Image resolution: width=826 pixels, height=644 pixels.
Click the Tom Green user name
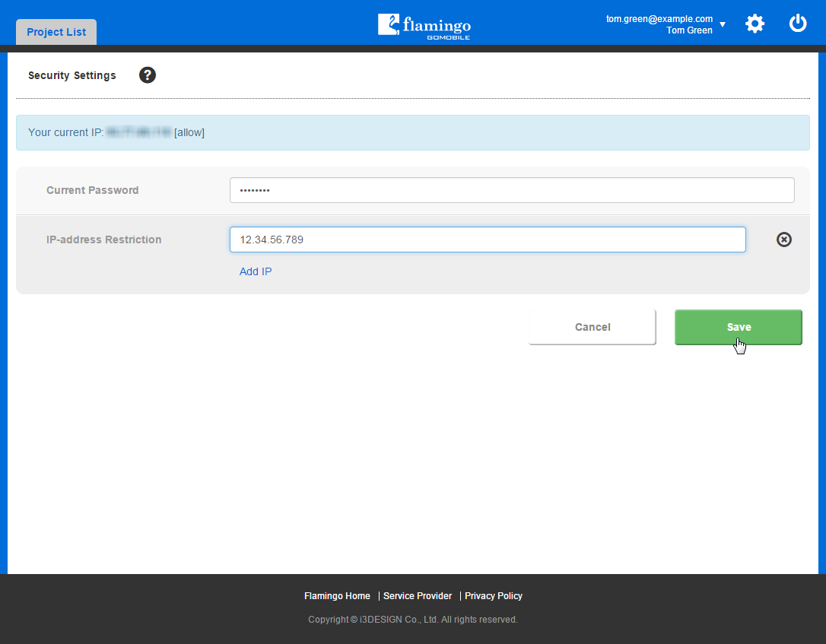point(689,30)
